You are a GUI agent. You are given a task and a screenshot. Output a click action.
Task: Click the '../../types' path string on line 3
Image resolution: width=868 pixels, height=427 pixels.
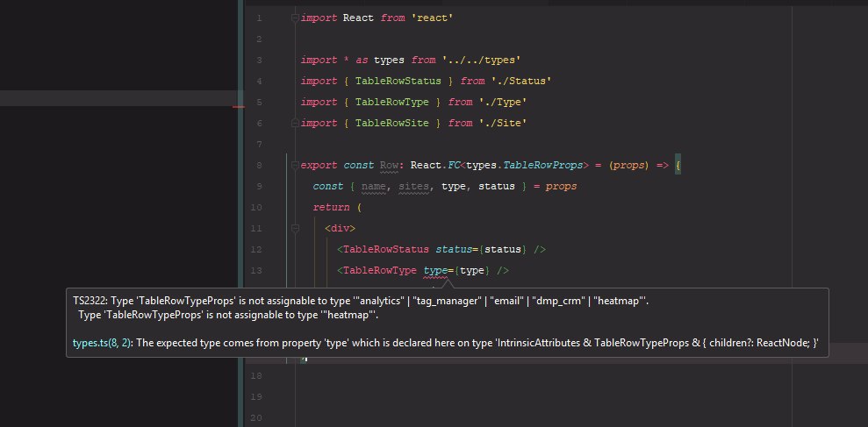481,60
